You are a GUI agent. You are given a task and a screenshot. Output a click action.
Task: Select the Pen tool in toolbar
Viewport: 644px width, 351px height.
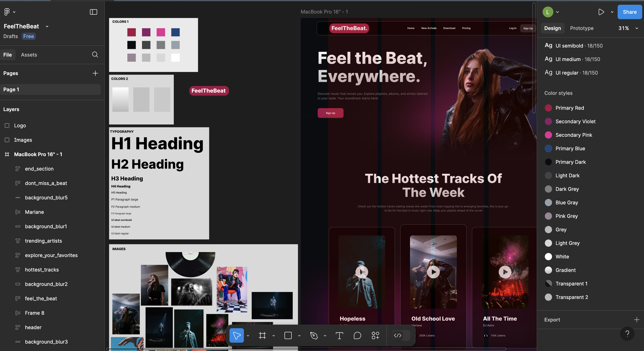click(x=314, y=335)
